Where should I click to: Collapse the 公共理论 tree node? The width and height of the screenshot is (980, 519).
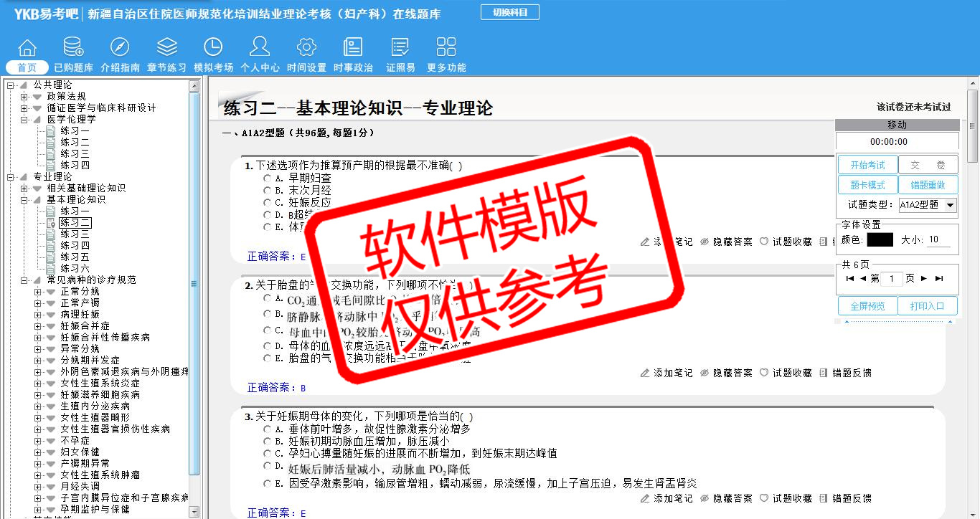[10, 85]
